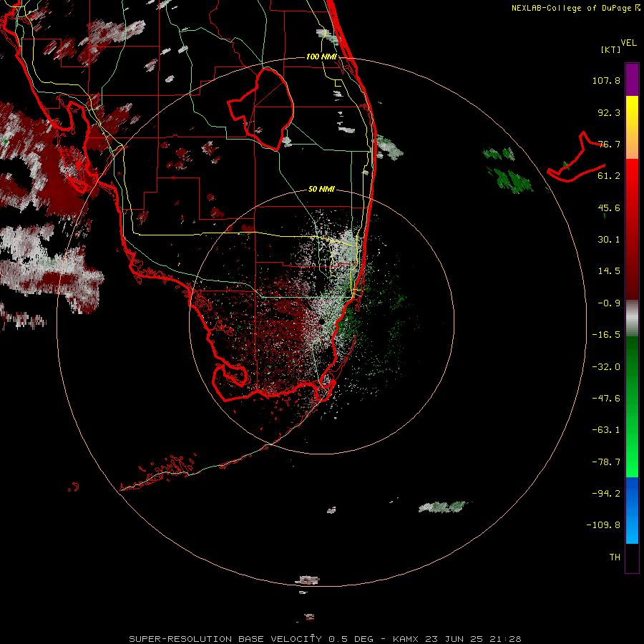Image resolution: width=644 pixels, height=644 pixels.
Task: Click the 21:28 timestamp
Action: pyautogui.click(x=506, y=639)
